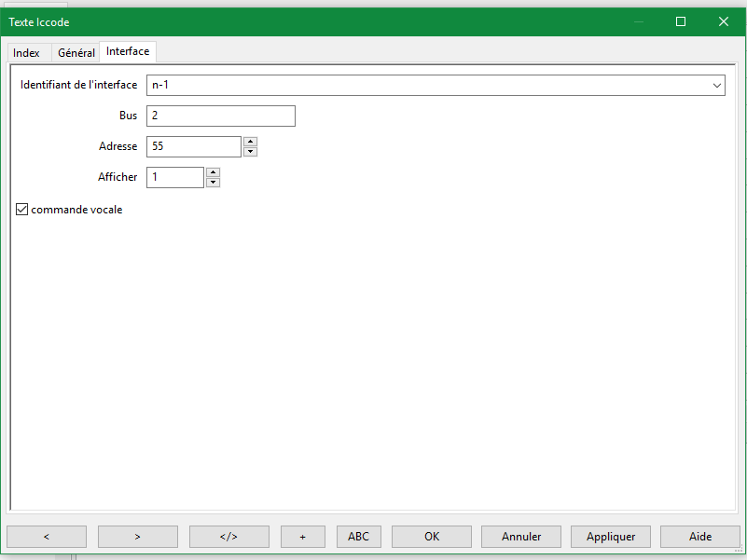Expand the 'Identifiant de l'interface' dropdown

[x=716, y=86]
